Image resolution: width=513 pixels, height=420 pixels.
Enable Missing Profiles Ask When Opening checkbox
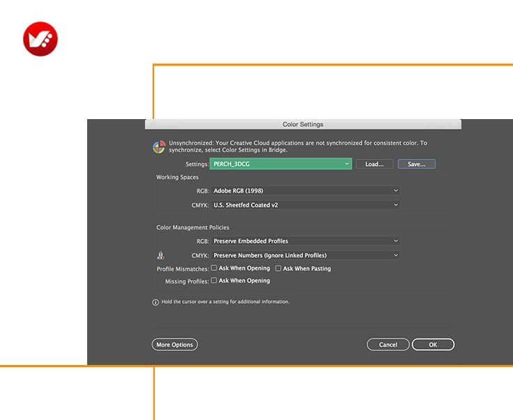pyautogui.click(x=214, y=281)
